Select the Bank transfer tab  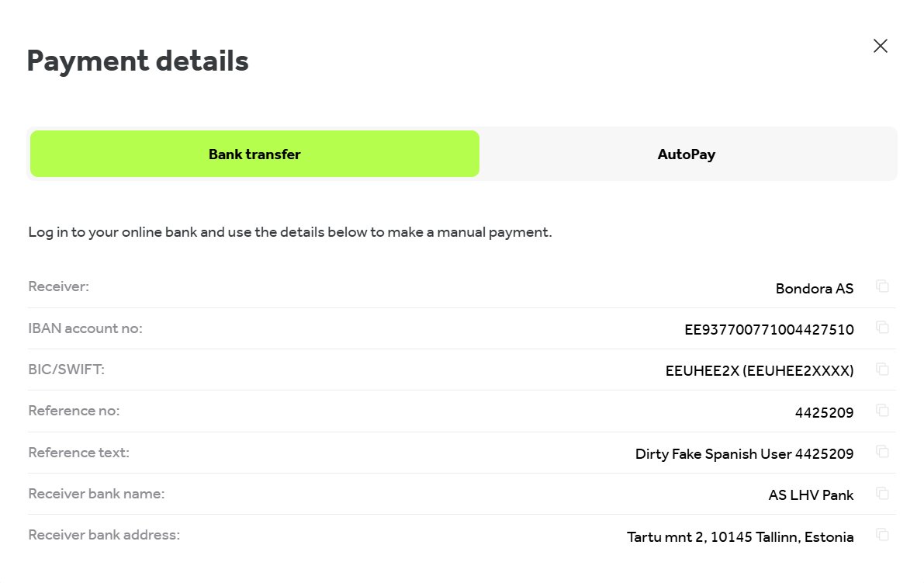[x=254, y=154]
